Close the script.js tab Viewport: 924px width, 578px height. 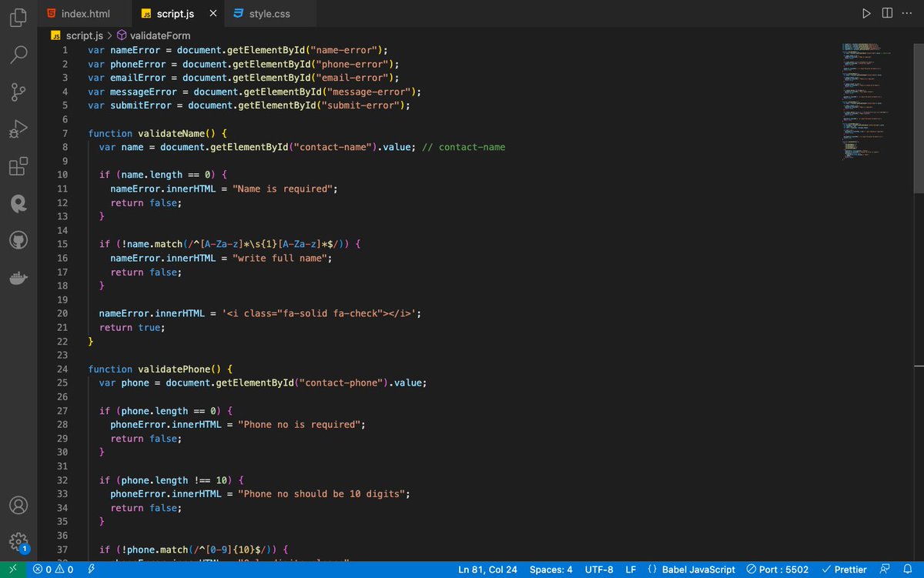213,14
